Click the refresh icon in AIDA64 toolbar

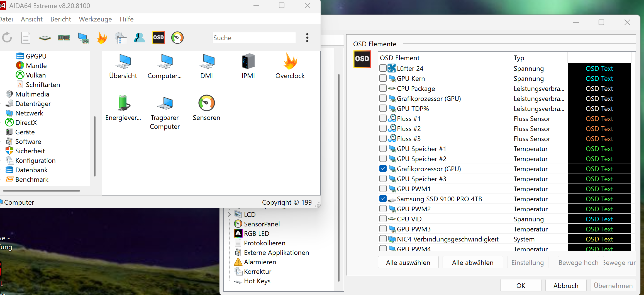(7, 38)
